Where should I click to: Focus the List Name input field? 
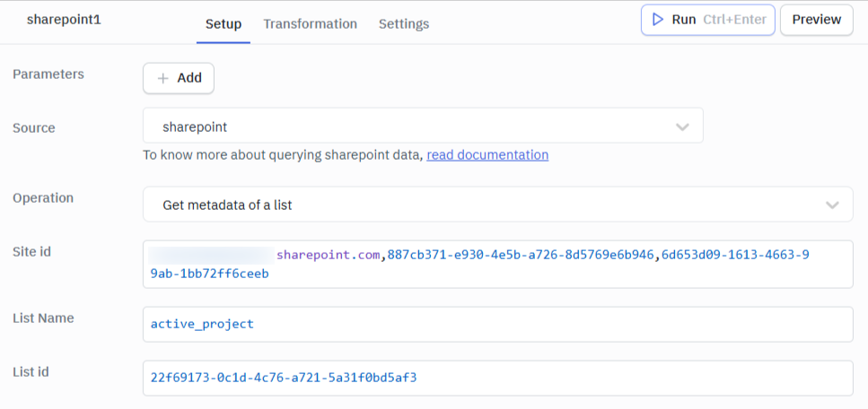(497, 325)
